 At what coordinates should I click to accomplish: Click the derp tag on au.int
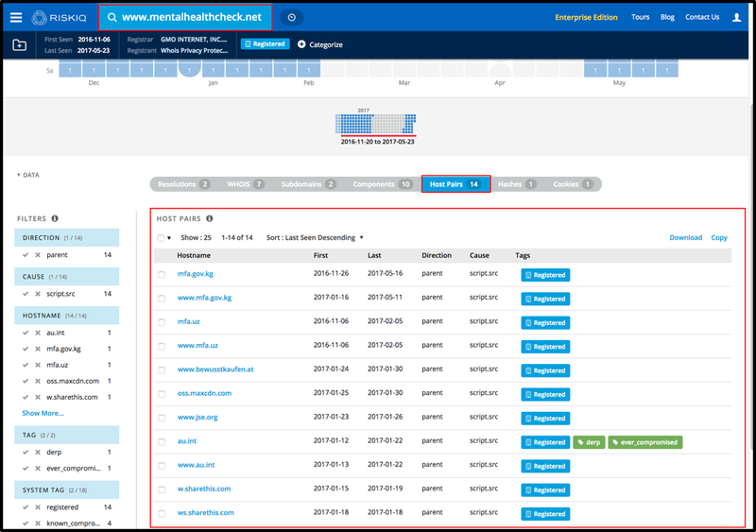click(589, 442)
